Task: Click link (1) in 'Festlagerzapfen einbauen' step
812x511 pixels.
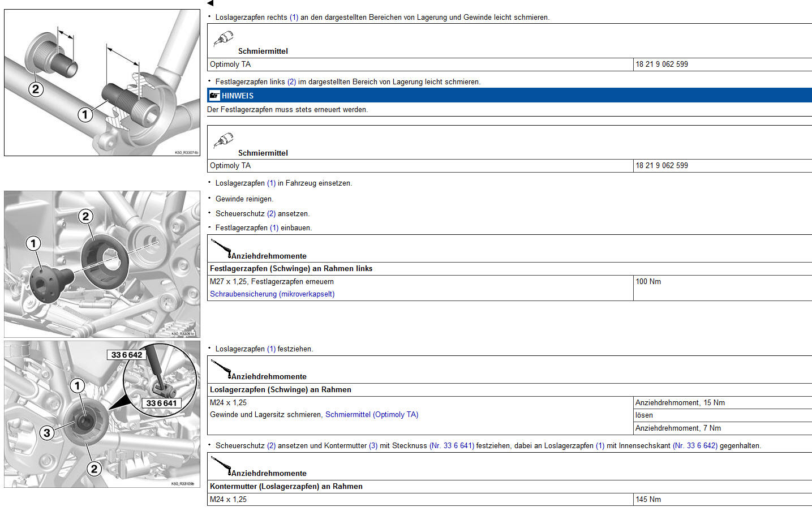Action: coord(274,228)
